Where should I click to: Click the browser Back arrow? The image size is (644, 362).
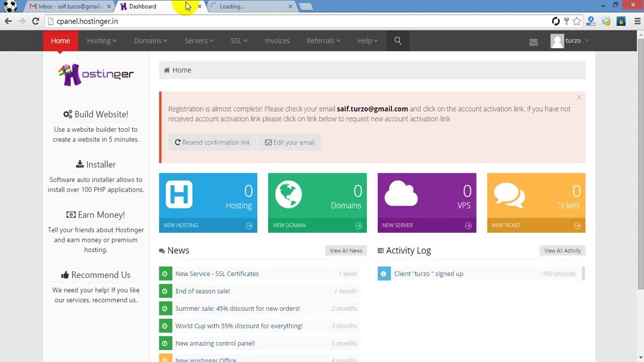click(8, 21)
